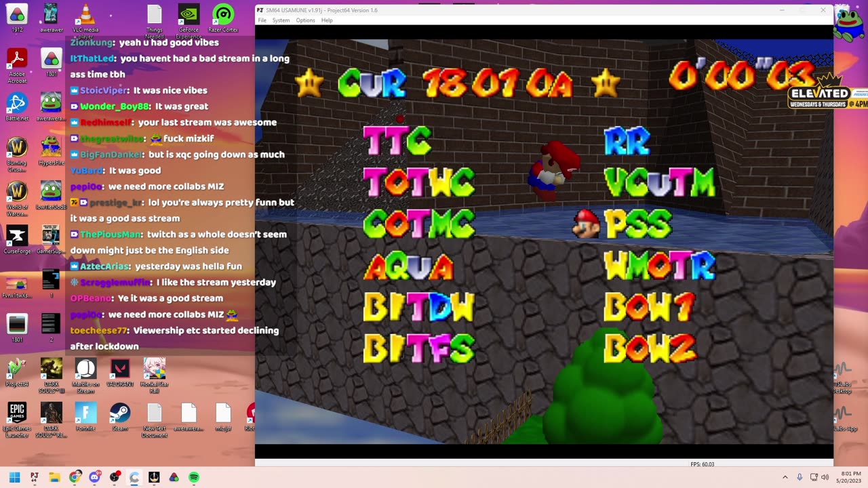Viewport: 868px width, 488px height.
Task: Open Things Needed text file on desktop
Action: (x=155, y=20)
